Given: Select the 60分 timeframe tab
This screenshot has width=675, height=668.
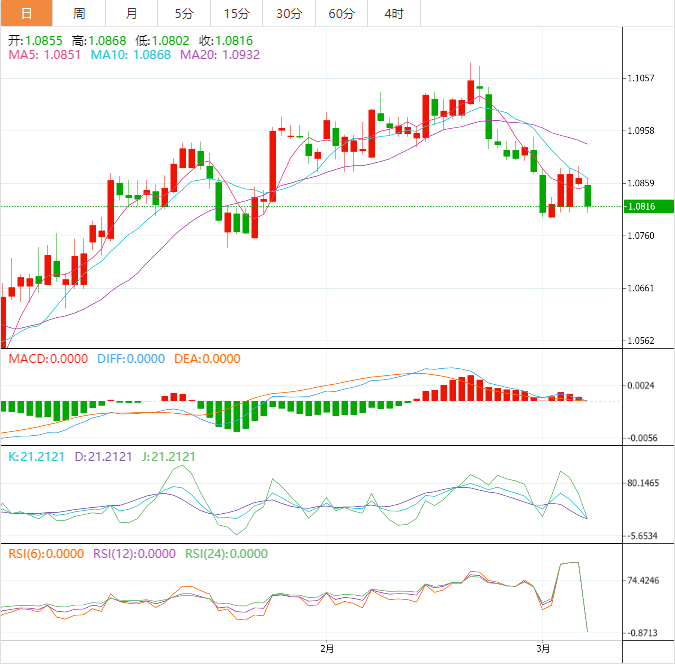Looking at the screenshot, I should (341, 13).
